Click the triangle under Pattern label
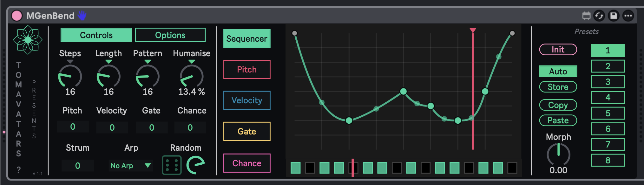The width and height of the screenshot is (644, 185). pos(148,62)
